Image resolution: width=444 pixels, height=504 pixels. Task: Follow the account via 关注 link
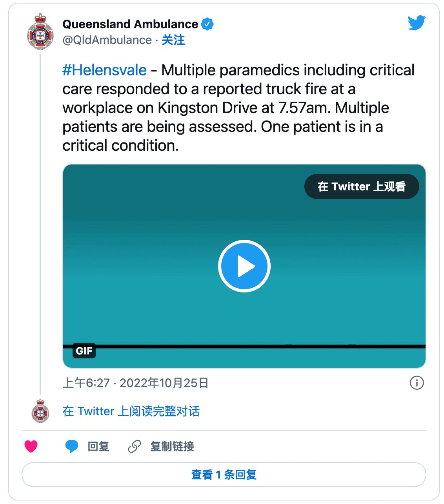click(x=173, y=40)
